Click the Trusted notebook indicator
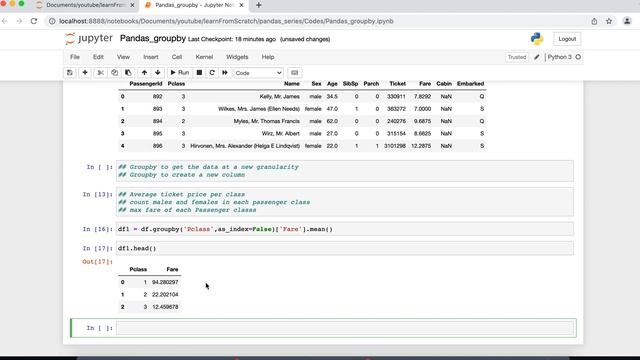 (517, 57)
